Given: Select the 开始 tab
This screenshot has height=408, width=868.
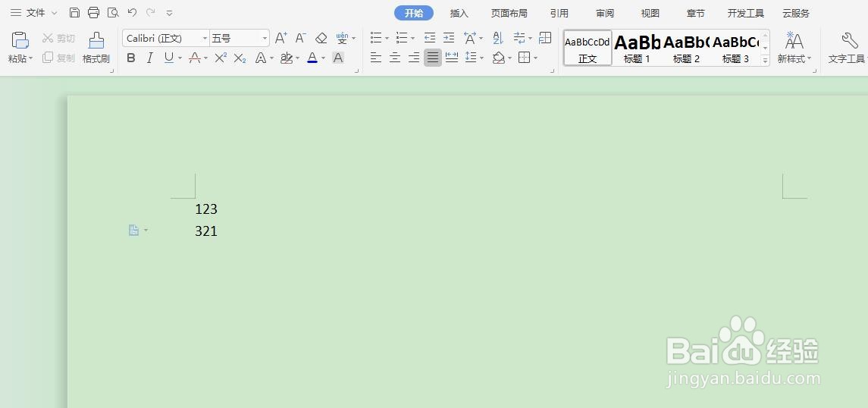Looking at the screenshot, I should pos(413,14).
